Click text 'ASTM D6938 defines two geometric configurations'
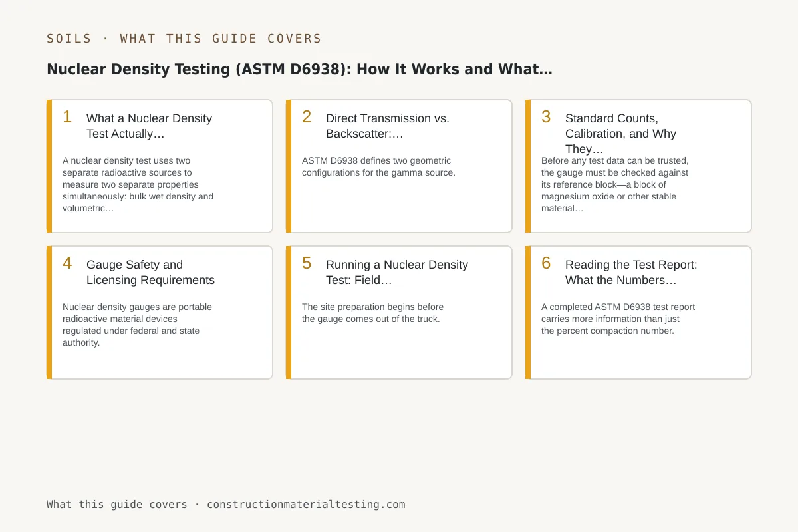Screen dimensions: 798x532 (376, 166)
